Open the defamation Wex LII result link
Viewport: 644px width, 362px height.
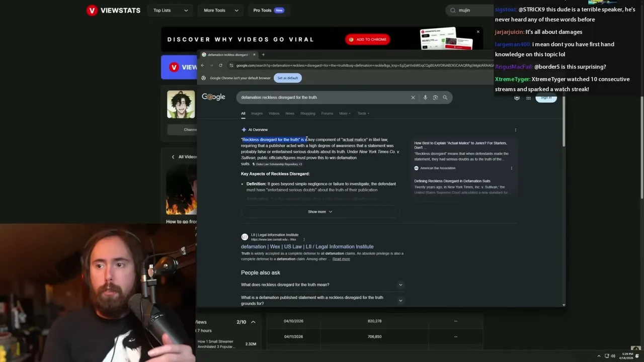tap(307, 247)
